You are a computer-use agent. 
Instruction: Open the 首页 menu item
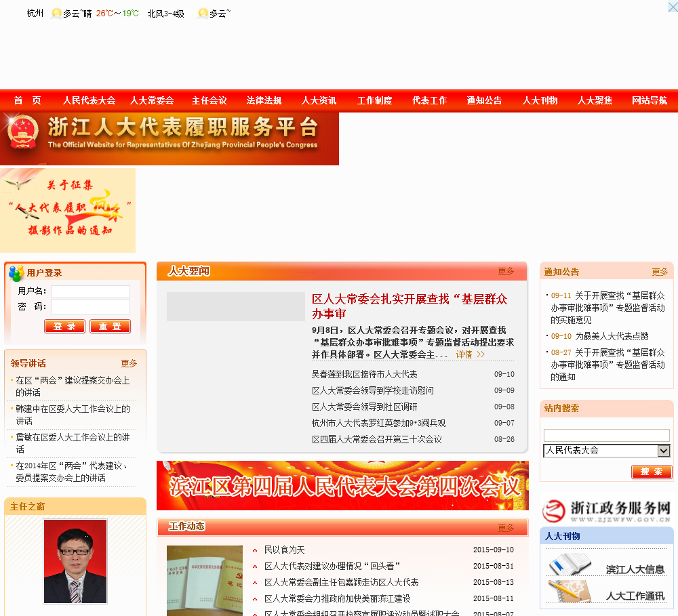click(27, 101)
